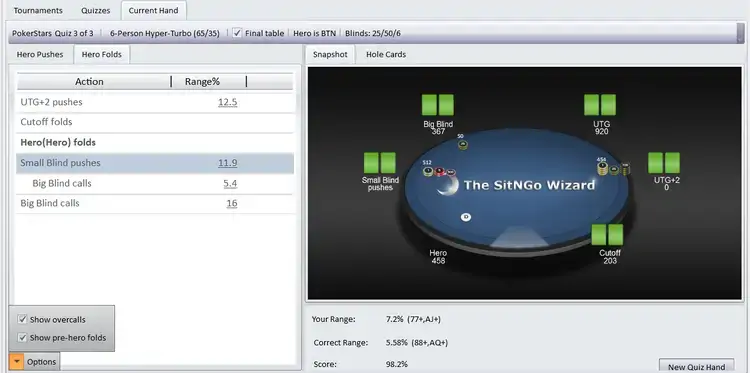Click the Score value 98.2%
The height and width of the screenshot is (373, 750).
pyautogui.click(x=397, y=364)
